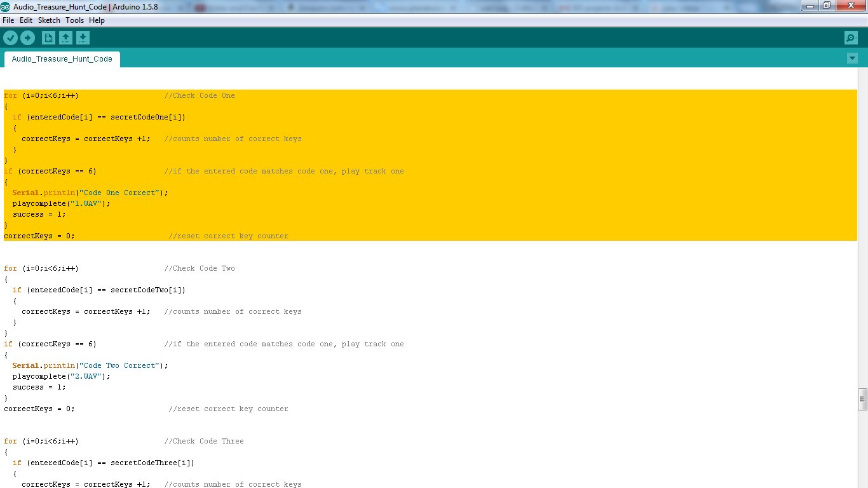Maximize the Arduino window
The image size is (868, 488).
pyautogui.click(x=827, y=6)
